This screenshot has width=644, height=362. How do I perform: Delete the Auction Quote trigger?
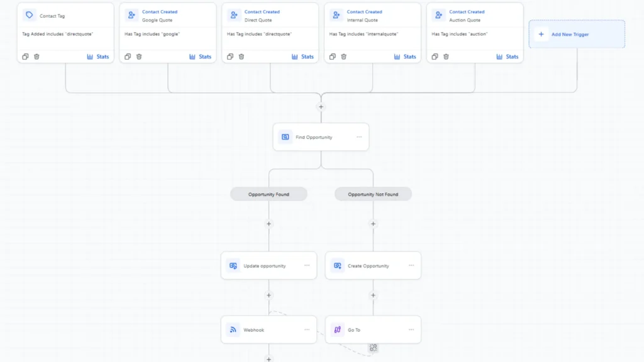(446, 57)
